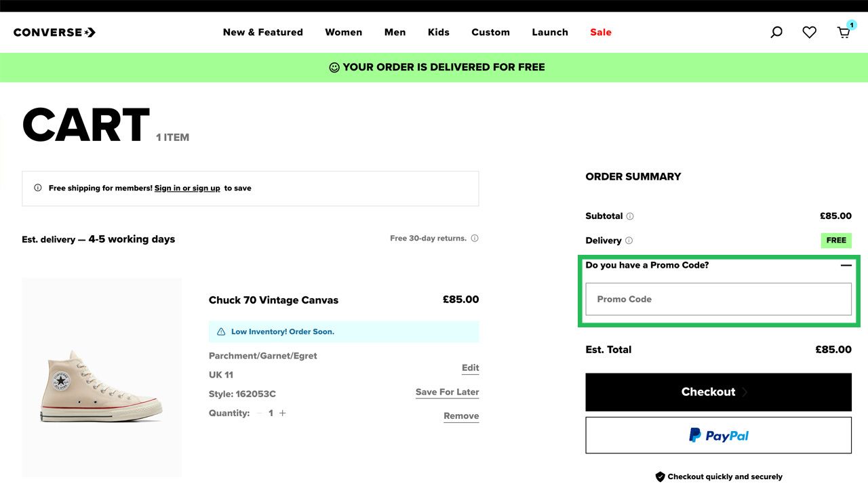Image resolution: width=868 pixels, height=488 pixels.
Task: Click the item price £85.00 beside product title
Action: click(461, 300)
